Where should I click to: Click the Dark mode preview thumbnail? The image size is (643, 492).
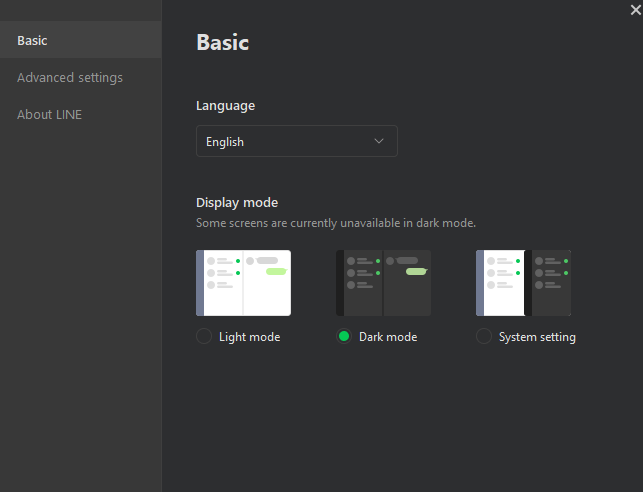tap(383, 283)
